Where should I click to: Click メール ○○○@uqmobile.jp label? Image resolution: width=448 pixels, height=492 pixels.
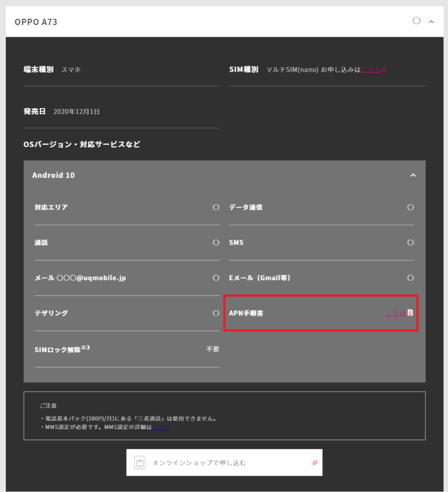80,278
